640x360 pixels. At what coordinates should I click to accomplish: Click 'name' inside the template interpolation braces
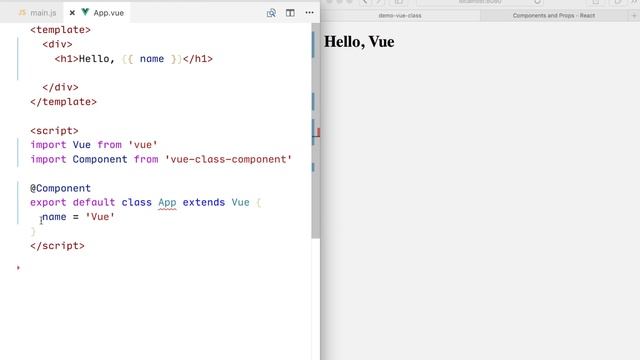pyautogui.click(x=152, y=59)
